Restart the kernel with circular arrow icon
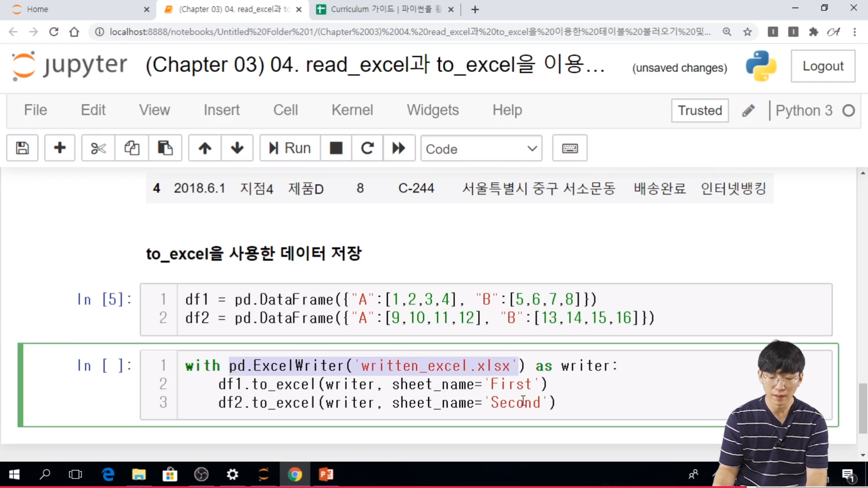Viewport: 868px width, 488px height. tap(367, 148)
